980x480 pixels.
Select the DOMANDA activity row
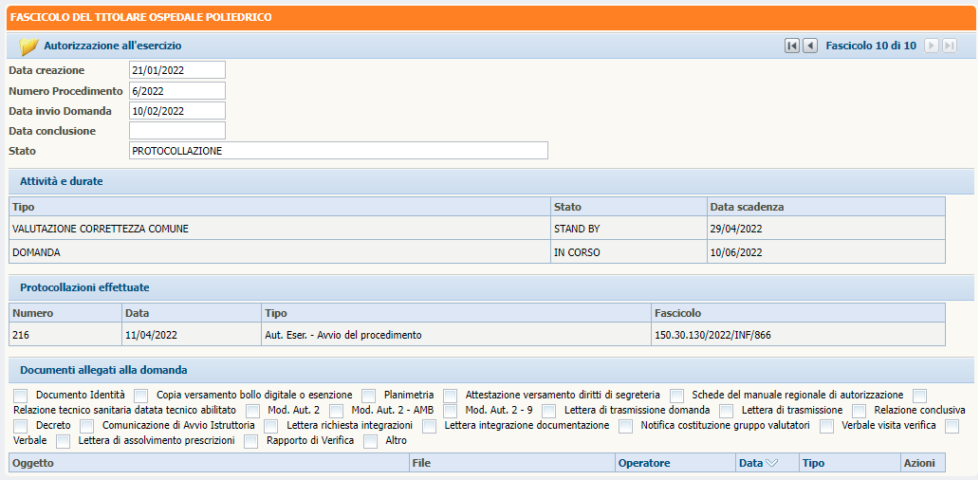click(x=477, y=252)
